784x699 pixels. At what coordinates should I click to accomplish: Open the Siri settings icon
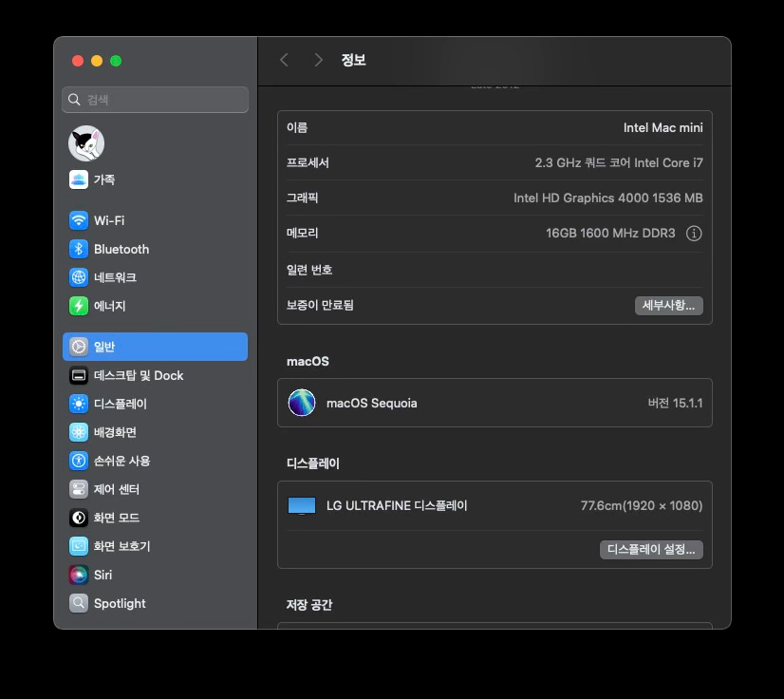click(79, 575)
